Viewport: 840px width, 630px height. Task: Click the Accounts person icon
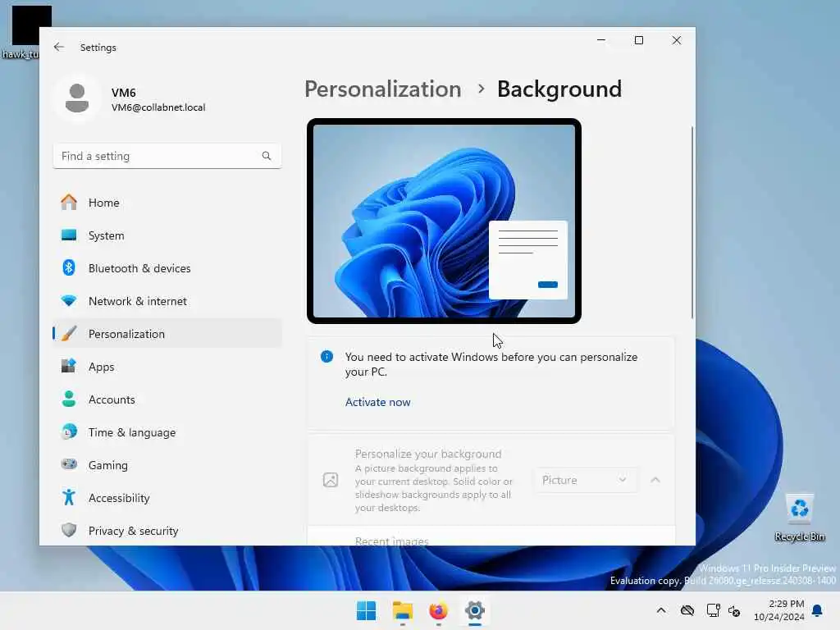(69, 399)
